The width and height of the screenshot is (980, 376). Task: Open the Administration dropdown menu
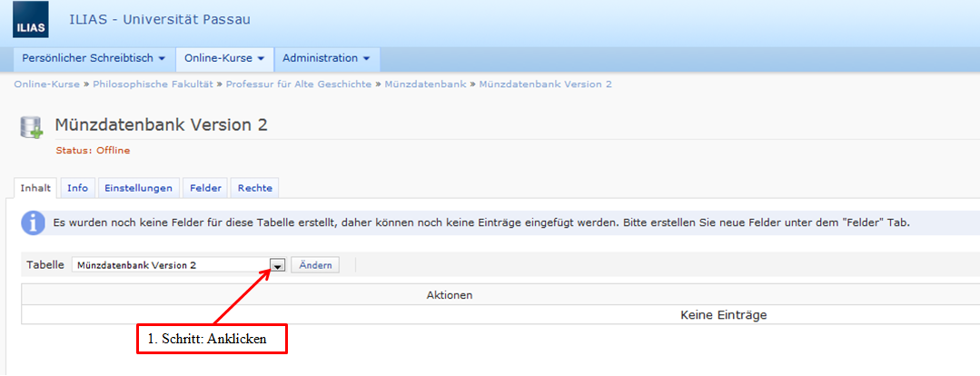(x=326, y=58)
